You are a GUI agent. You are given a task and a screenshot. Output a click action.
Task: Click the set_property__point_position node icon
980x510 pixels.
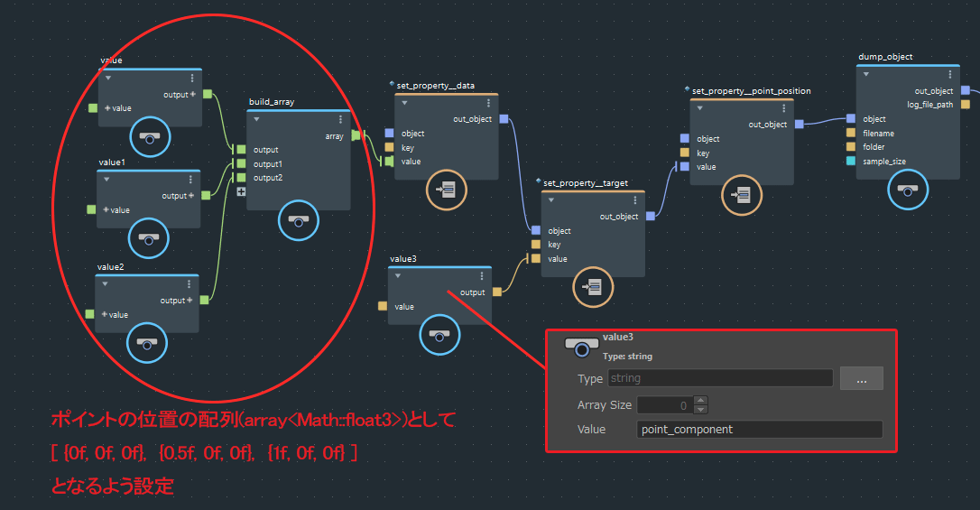point(742,194)
